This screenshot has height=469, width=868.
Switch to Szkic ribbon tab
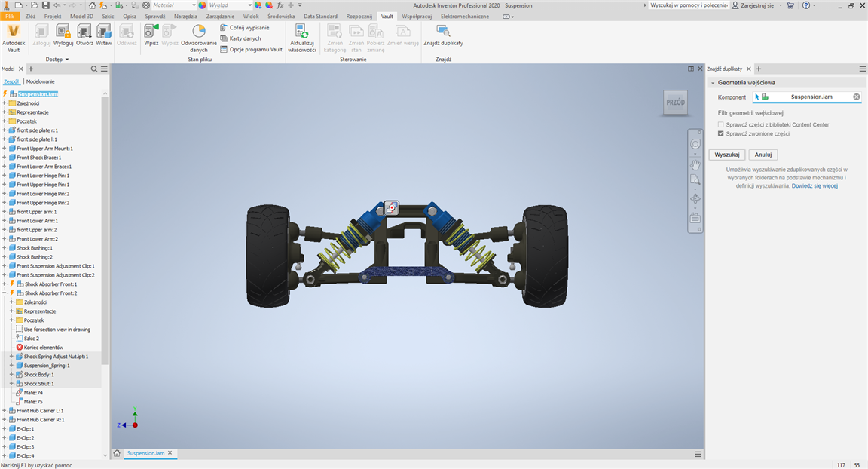coord(108,16)
